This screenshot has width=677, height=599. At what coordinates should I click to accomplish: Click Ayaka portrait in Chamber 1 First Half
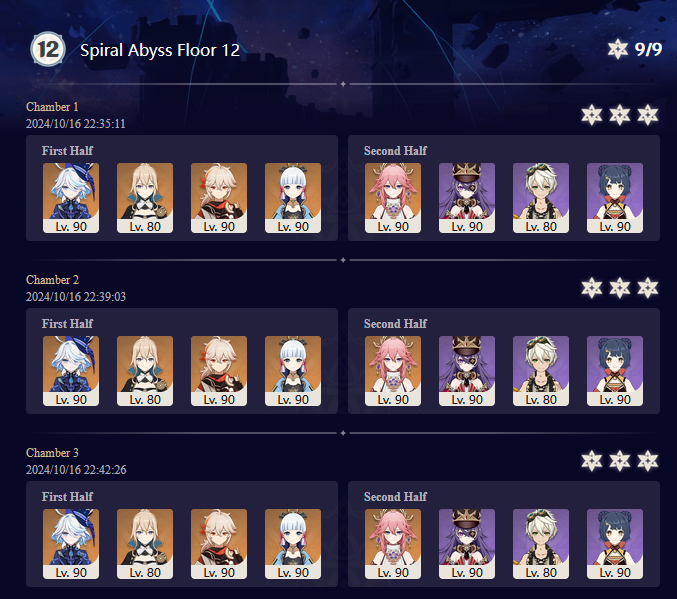pyautogui.click(x=293, y=198)
